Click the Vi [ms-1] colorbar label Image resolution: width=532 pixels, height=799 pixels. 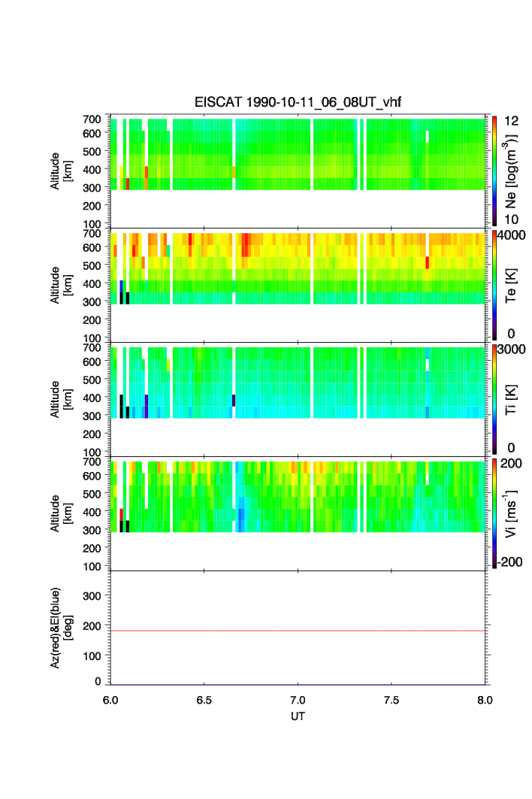click(x=511, y=513)
